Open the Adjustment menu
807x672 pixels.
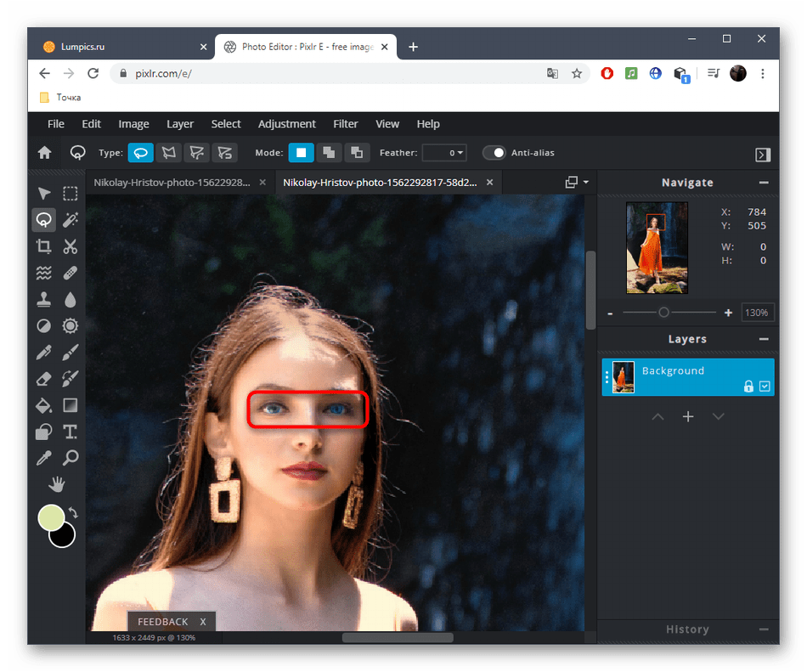tap(286, 124)
